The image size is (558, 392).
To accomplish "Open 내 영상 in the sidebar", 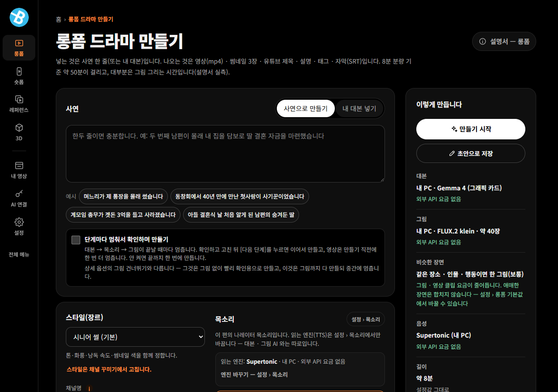I will 19,170.
